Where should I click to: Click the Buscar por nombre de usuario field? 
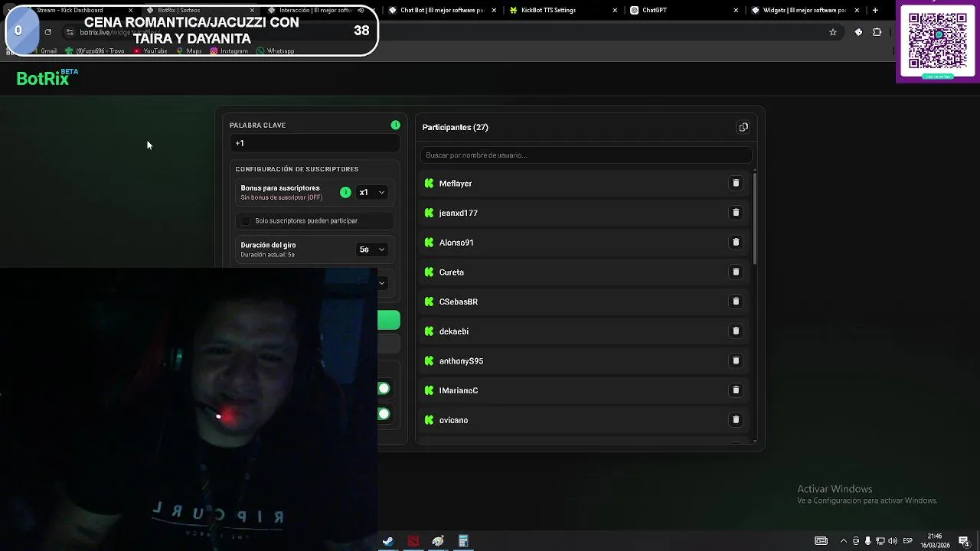(x=585, y=155)
